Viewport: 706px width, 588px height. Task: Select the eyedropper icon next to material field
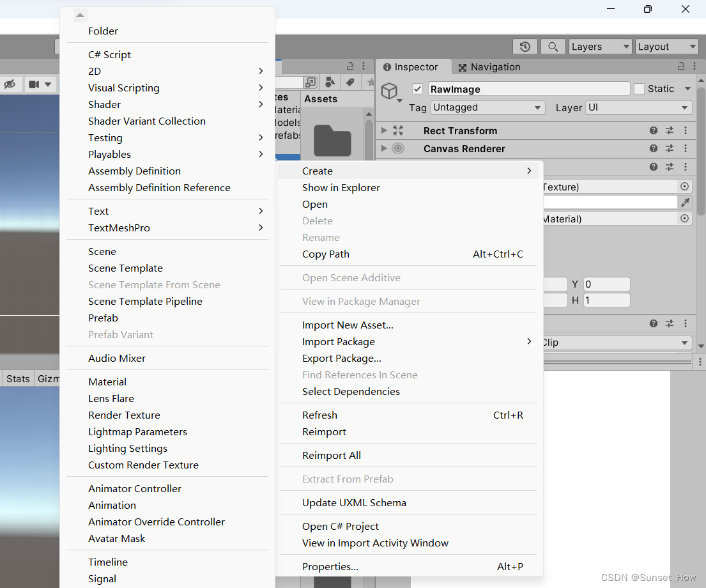click(x=685, y=202)
